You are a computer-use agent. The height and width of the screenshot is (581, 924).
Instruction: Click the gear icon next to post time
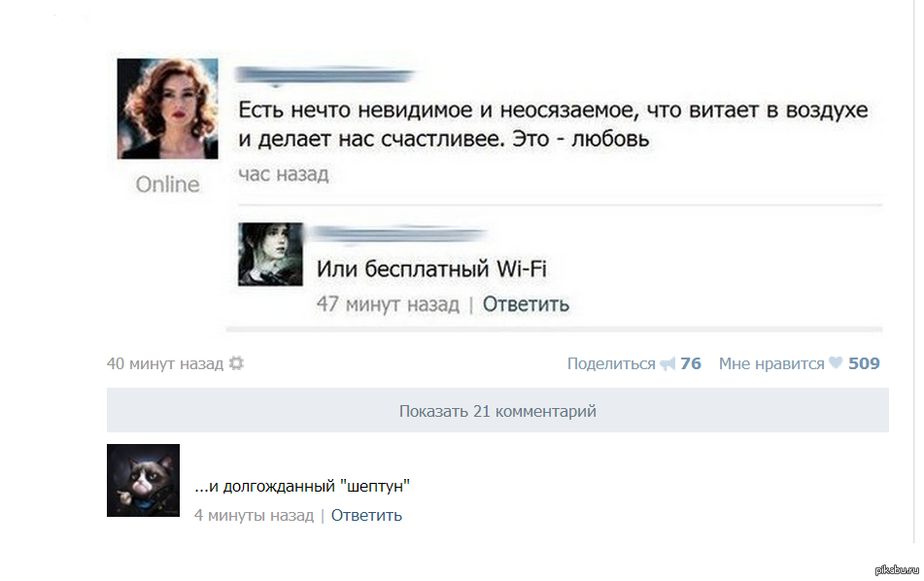coord(236,363)
